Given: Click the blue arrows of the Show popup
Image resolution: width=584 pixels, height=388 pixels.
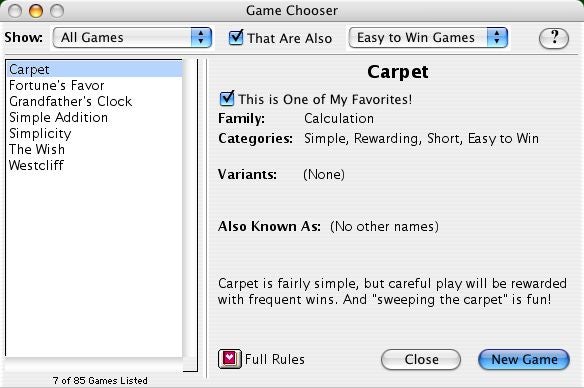Looking at the screenshot, I should (x=201, y=37).
